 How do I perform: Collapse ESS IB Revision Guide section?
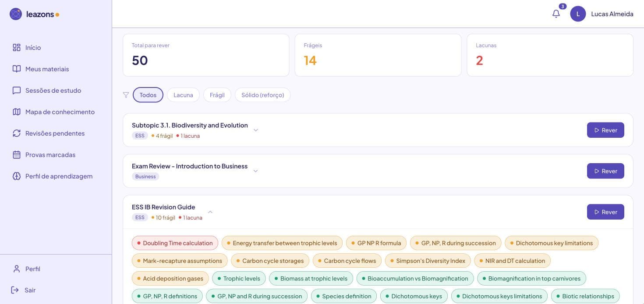coord(210,212)
